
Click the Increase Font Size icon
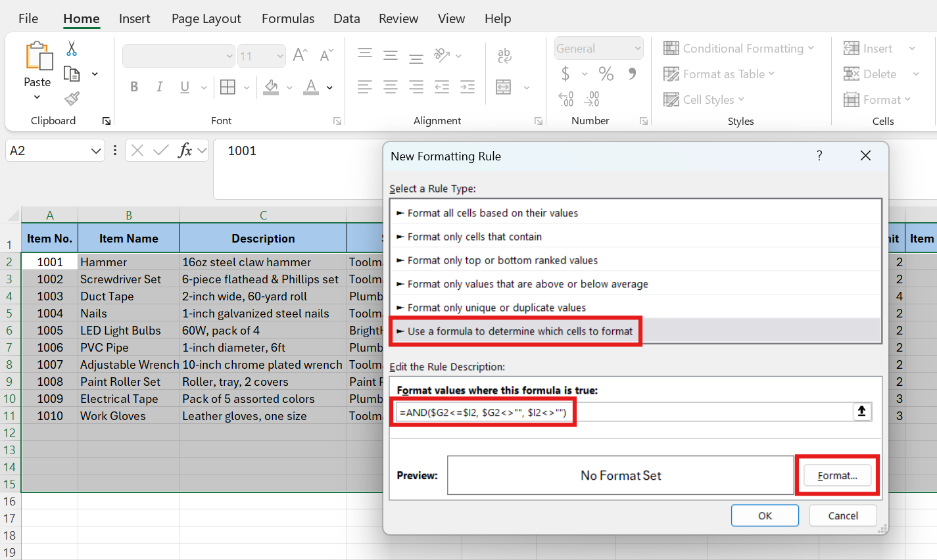click(x=300, y=56)
